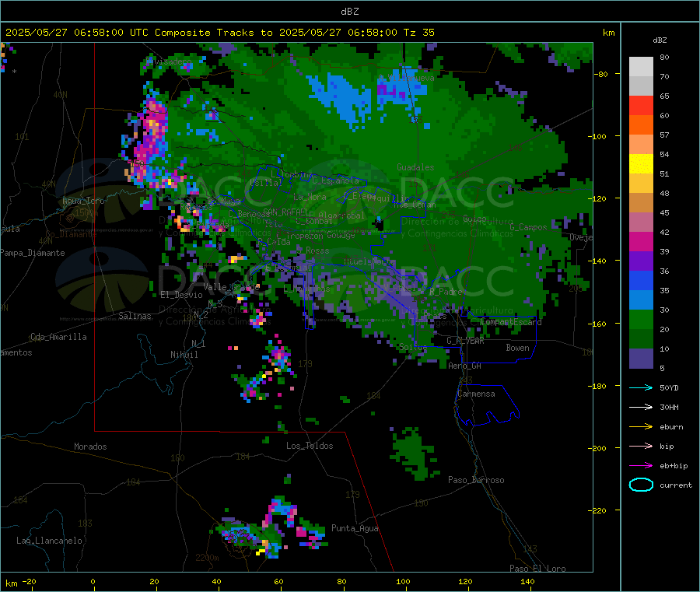Click the cyan 50YD track arrow in legend

(x=641, y=387)
